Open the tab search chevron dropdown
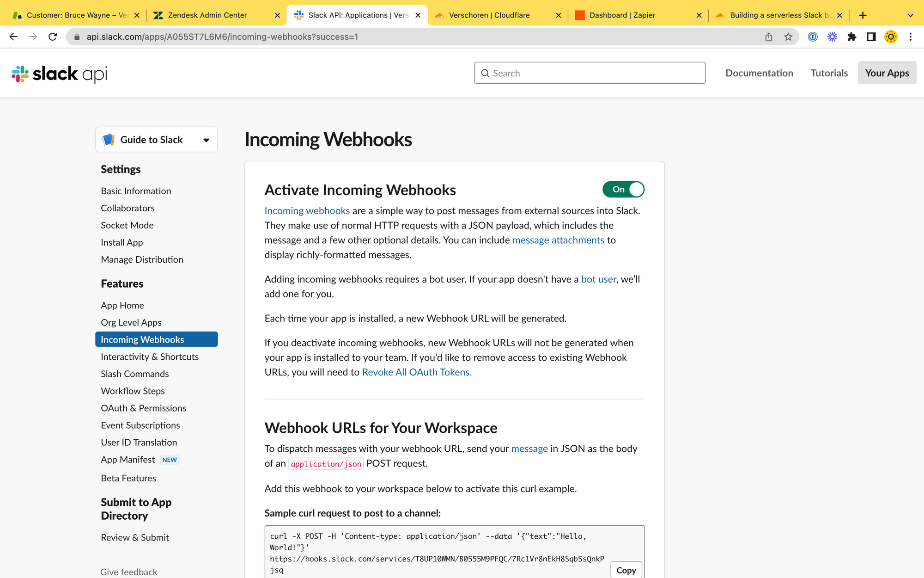This screenshot has height=578, width=924. [x=910, y=15]
